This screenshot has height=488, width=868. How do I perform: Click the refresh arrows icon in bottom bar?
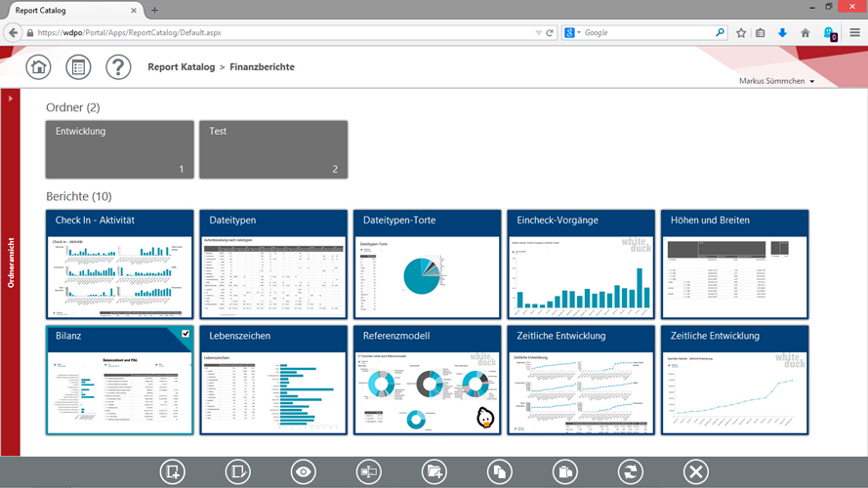click(x=630, y=471)
